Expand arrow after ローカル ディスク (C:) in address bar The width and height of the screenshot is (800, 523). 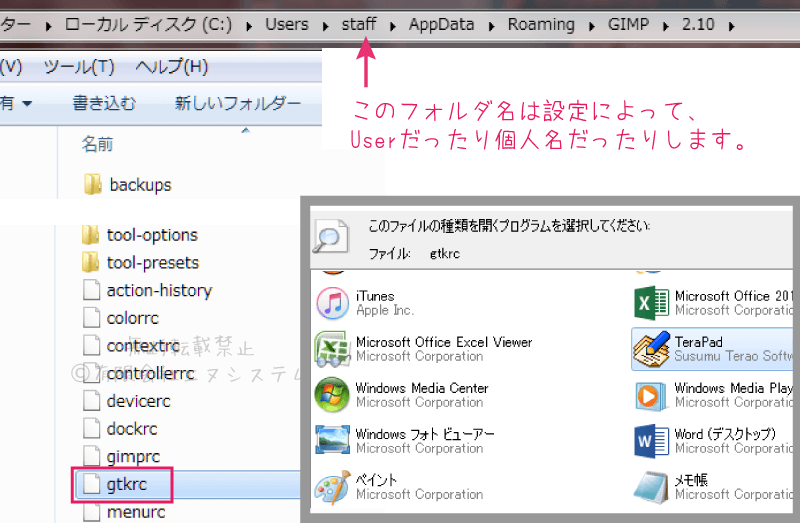(249, 26)
